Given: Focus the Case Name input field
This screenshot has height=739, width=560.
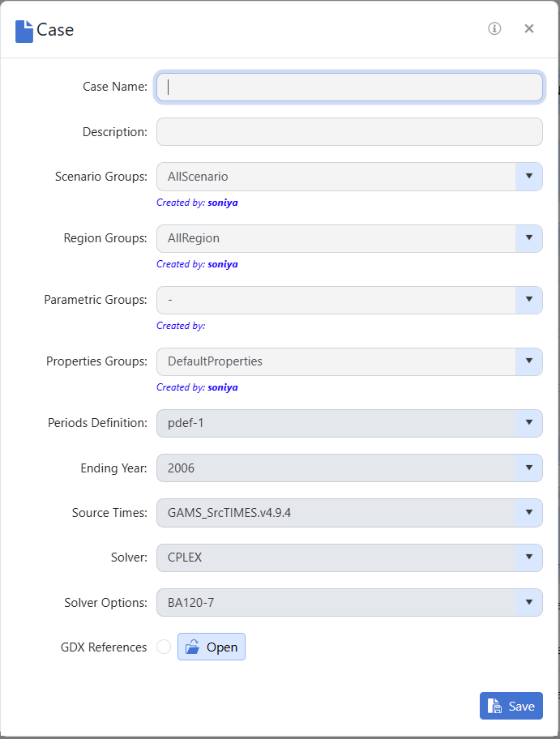Looking at the screenshot, I should click(x=349, y=87).
